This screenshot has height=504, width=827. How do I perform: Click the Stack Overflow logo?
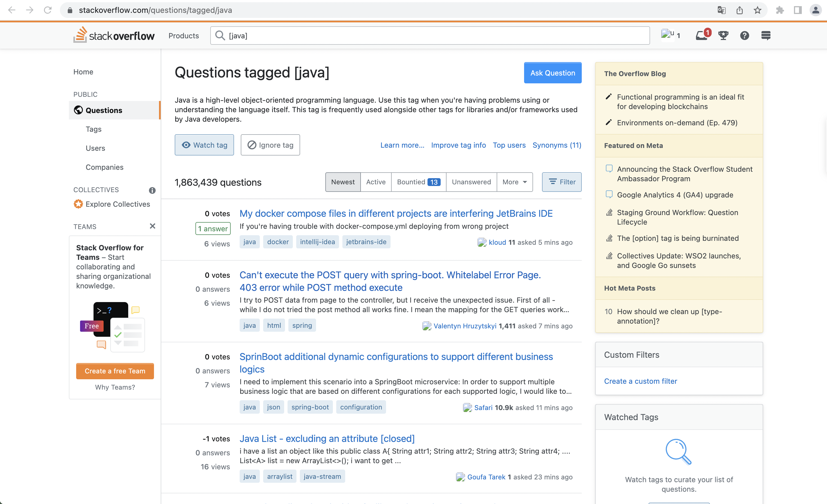(114, 35)
